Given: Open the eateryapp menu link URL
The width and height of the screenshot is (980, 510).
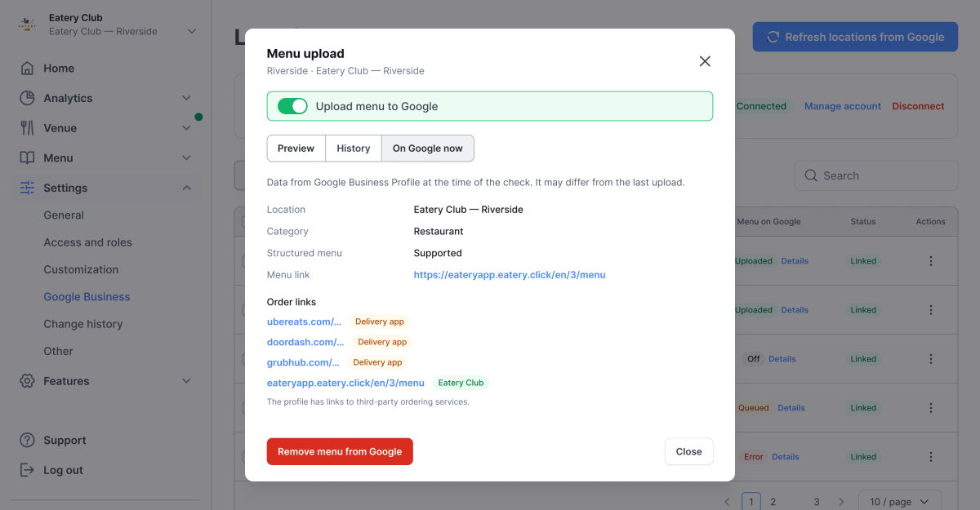Looking at the screenshot, I should click(510, 275).
